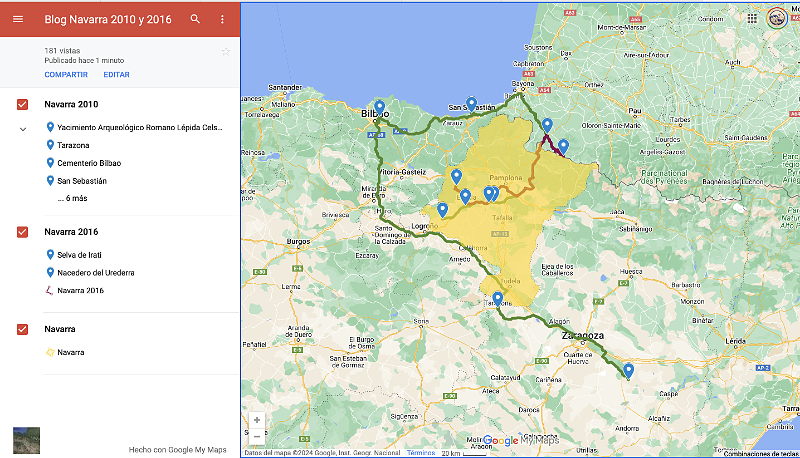The width and height of the screenshot is (800, 458).
Task: Zoom in with the plus button
Action: coord(257,420)
